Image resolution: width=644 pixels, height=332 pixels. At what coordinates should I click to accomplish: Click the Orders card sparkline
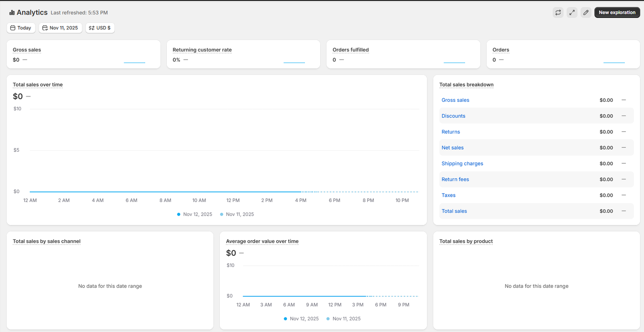pyautogui.click(x=614, y=62)
